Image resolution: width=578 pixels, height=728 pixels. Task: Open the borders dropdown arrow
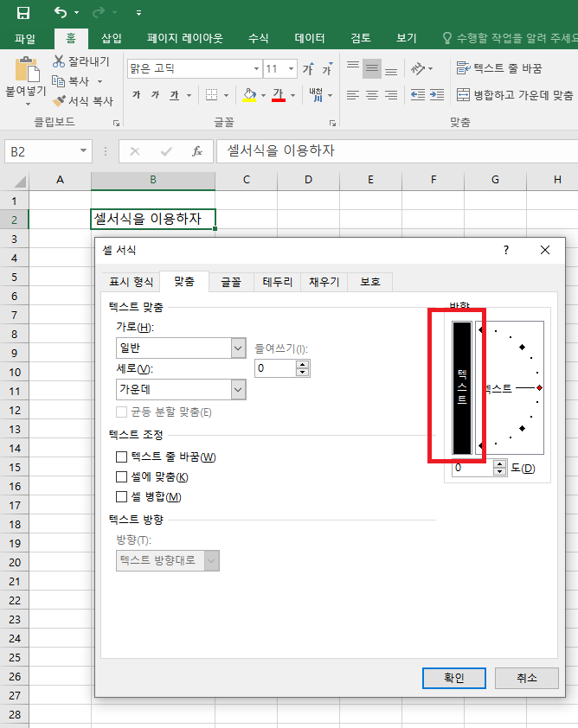pos(227,96)
